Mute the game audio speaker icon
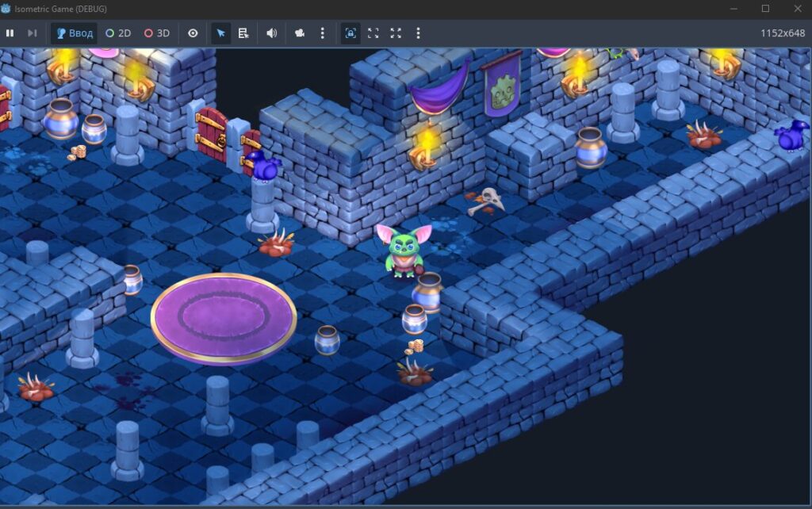The width and height of the screenshot is (812, 509). [x=272, y=33]
